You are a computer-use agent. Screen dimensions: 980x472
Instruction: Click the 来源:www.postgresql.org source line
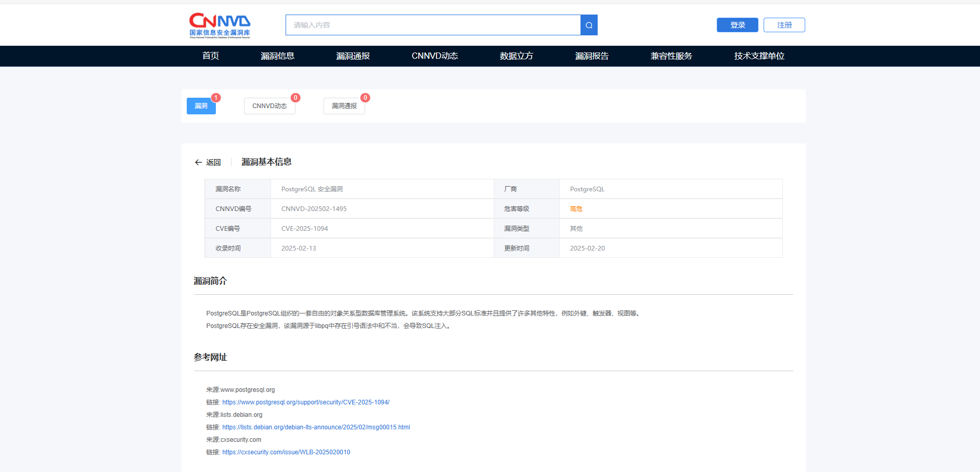(x=240, y=390)
